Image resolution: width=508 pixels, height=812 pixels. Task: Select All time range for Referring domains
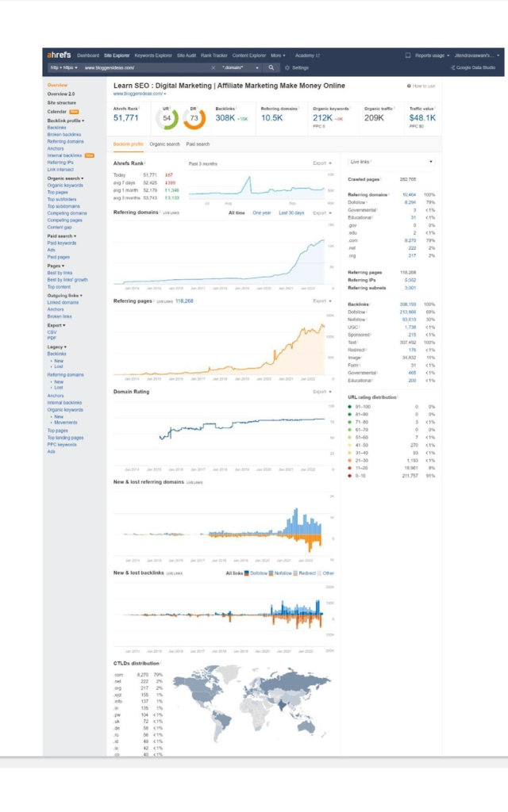tap(237, 213)
